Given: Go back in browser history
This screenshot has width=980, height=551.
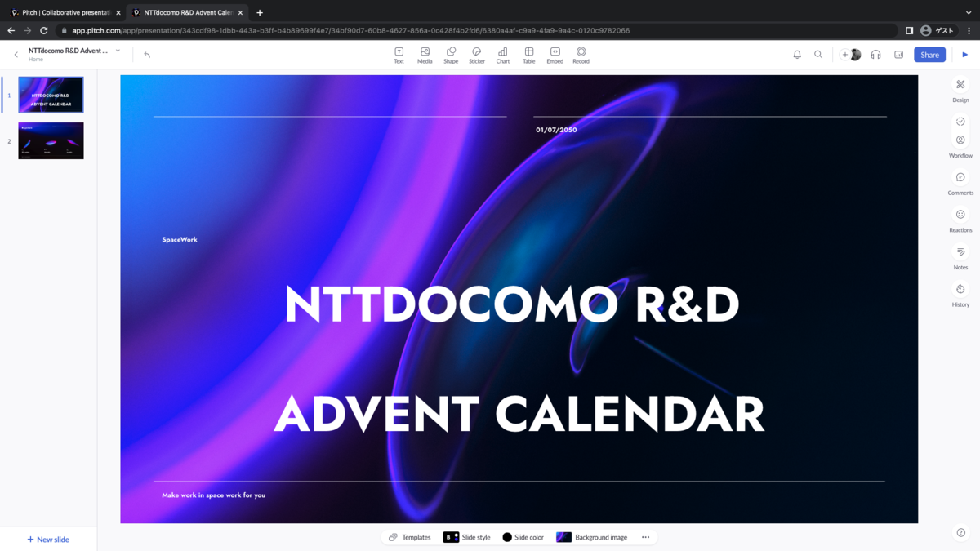Looking at the screenshot, I should tap(11, 30).
